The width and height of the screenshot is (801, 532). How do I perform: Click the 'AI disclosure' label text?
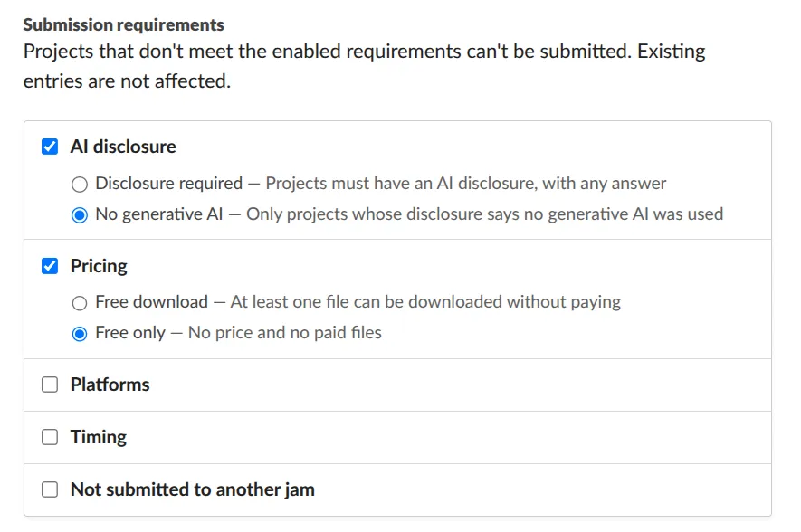tap(123, 147)
